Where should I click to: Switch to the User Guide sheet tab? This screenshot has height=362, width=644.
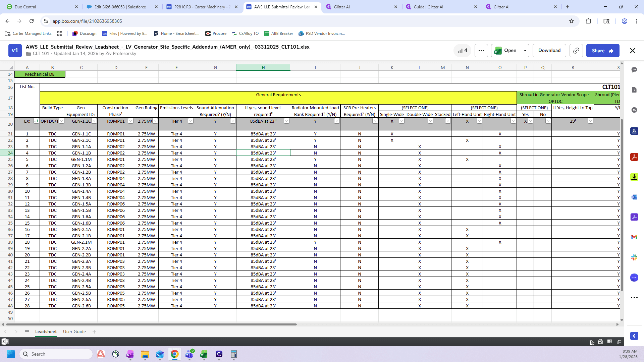click(x=74, y=331)
